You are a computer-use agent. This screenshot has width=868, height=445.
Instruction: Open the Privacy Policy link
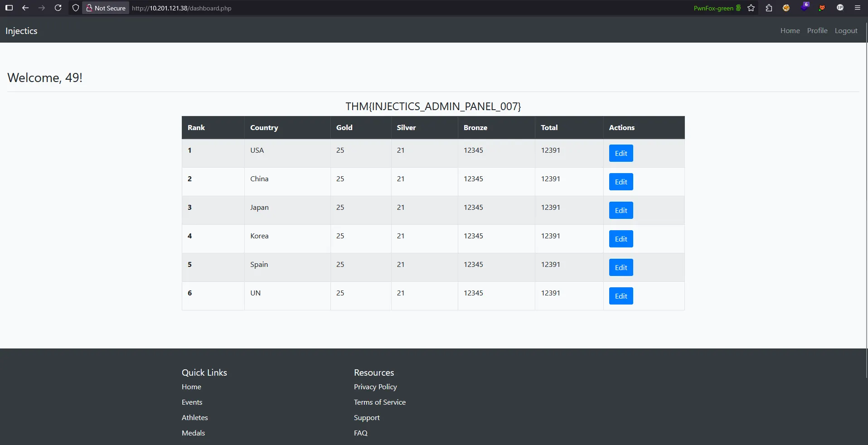(375, 387)
